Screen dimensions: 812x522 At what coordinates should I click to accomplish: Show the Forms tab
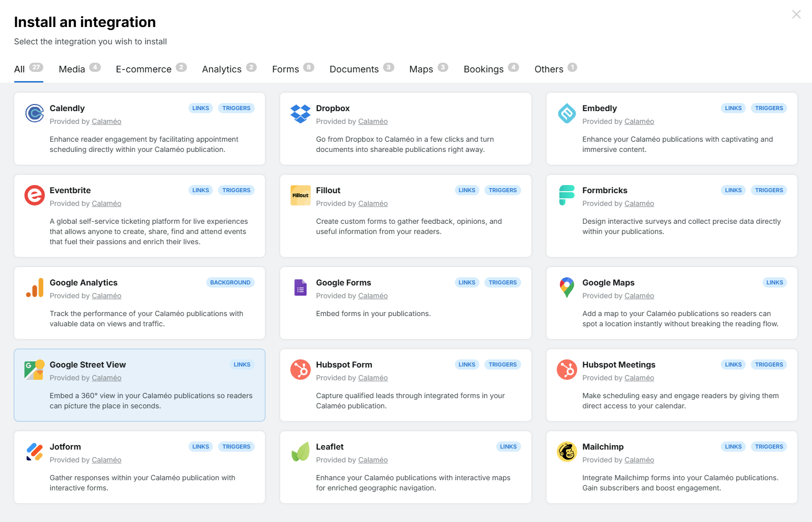tap(293, 69)
